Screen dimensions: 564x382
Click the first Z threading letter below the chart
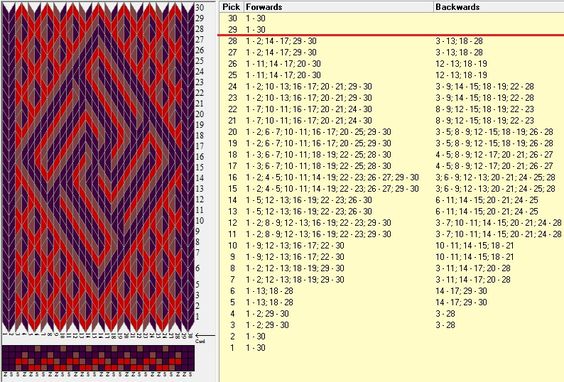click(5, 375)
